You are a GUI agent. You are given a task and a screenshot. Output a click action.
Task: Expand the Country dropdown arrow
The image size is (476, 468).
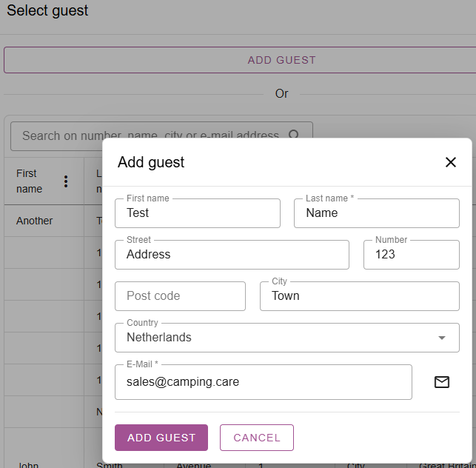click(x=442, y=338)
